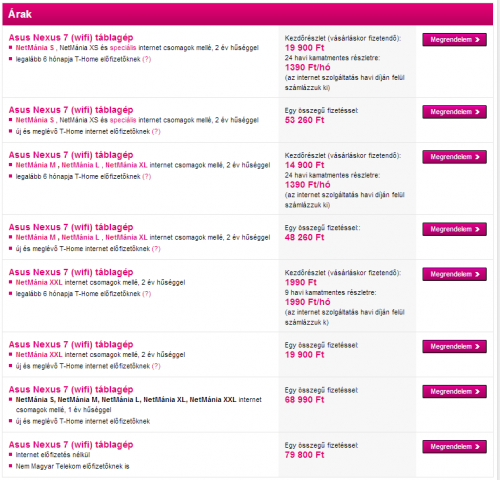This screenshot has height=480, width=500.
Task: Click '1390 Ft/hó' in the 19 900 Ft row
Action: (307, 68)
